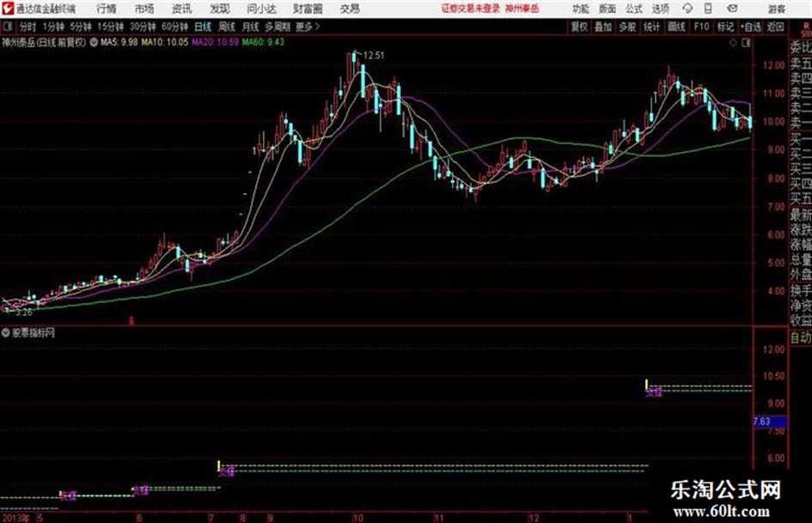Click the 统计 statistics toolbar button
The image size is (812, 523).
coord(651,27)
